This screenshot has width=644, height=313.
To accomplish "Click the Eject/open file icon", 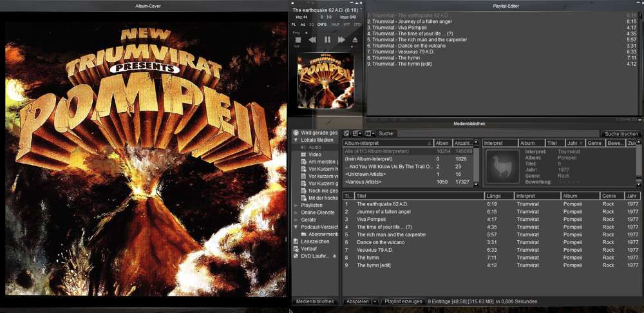I will click(355, 40).
